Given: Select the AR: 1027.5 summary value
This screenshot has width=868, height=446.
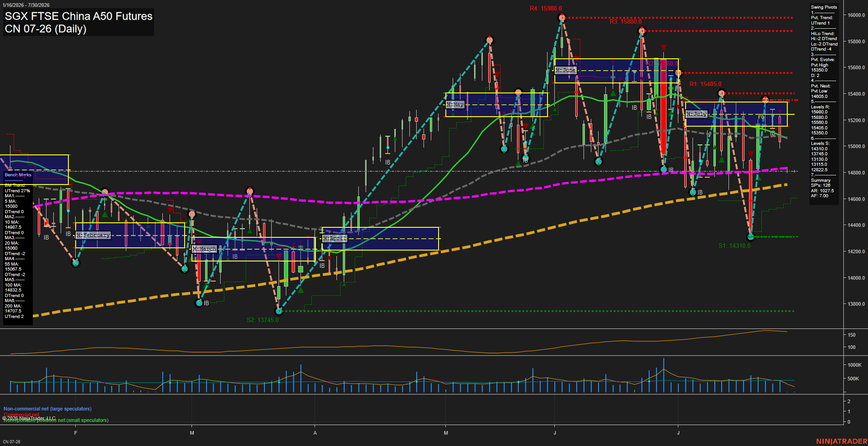Looking at the screenshot, I should click(x=822, y=191).
